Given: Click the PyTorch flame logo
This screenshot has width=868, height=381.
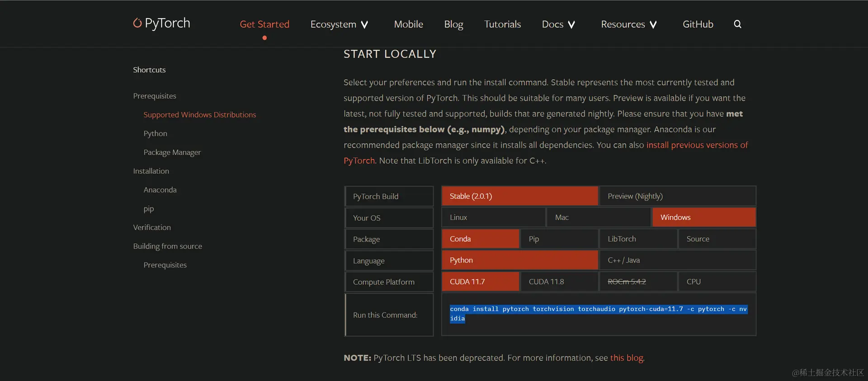Looking at the screenshot, I should tap(137, 23).
